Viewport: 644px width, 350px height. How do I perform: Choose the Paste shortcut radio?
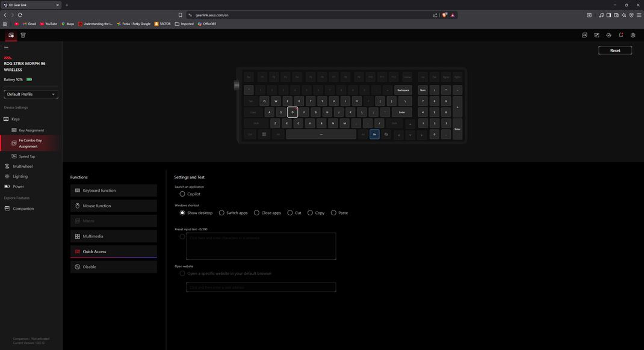pos(333,212)
